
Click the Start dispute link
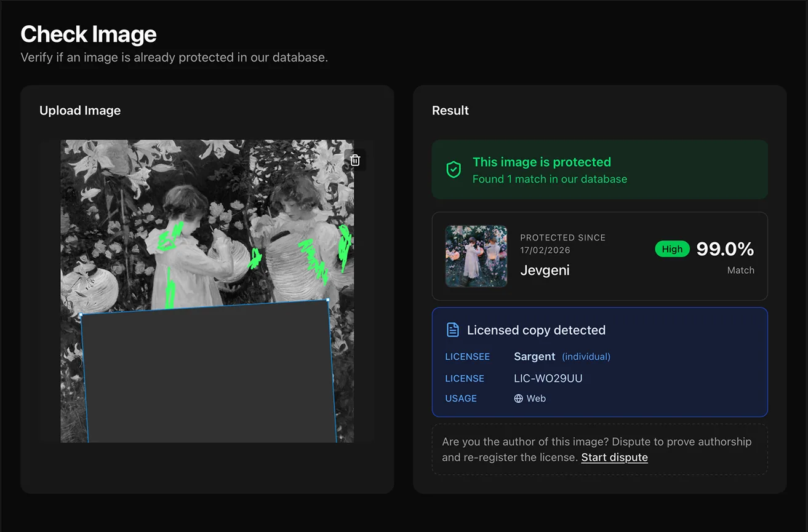(x=614, y=457)
